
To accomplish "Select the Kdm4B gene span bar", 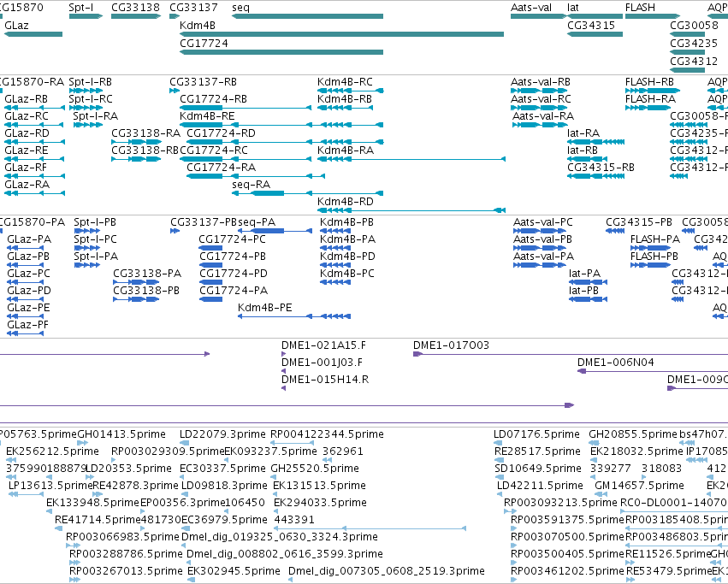I will pos(341,34).
